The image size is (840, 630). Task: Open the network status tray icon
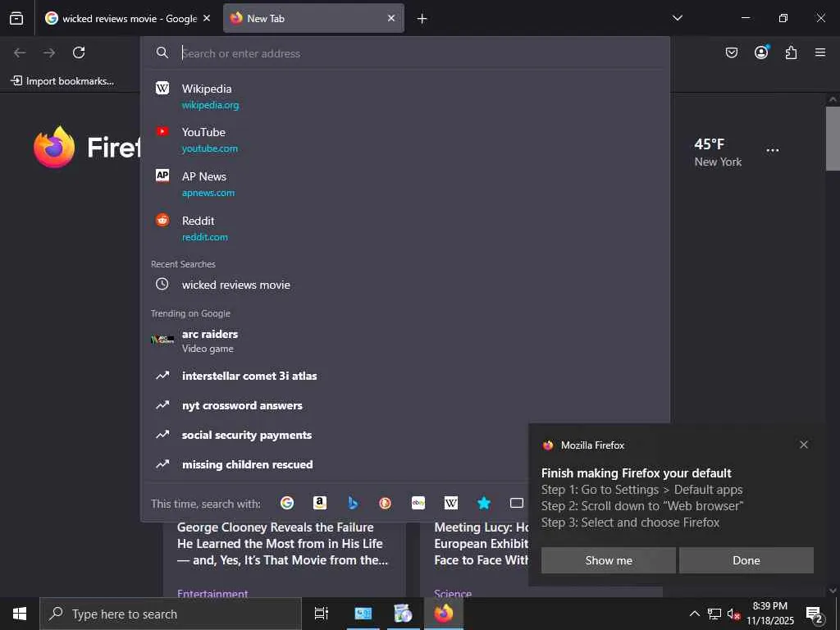coord(714,614)
